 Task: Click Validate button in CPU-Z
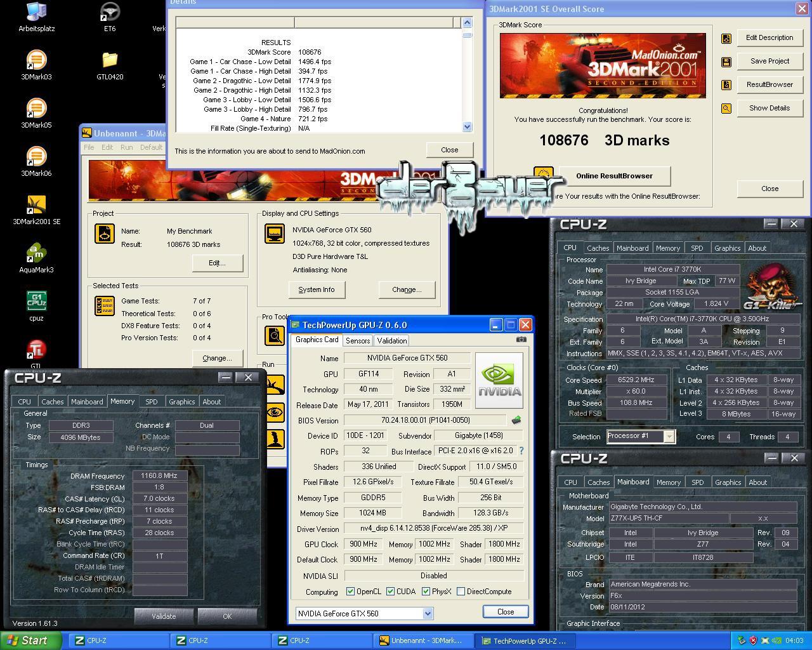tap(164, 616)
